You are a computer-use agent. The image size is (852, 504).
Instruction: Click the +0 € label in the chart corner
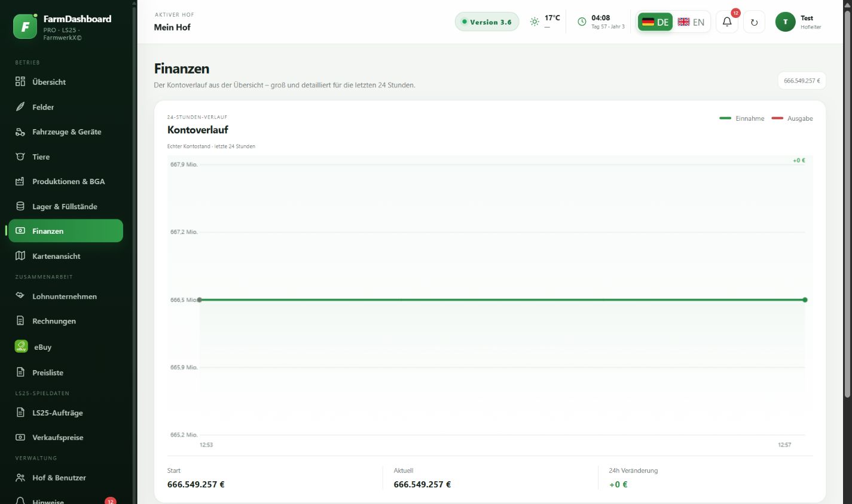coord(799,160)
